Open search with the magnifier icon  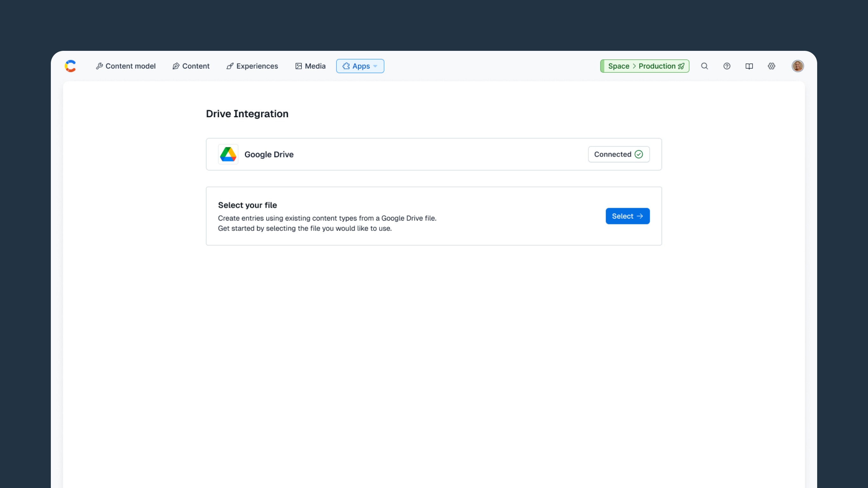coord(705,66)
